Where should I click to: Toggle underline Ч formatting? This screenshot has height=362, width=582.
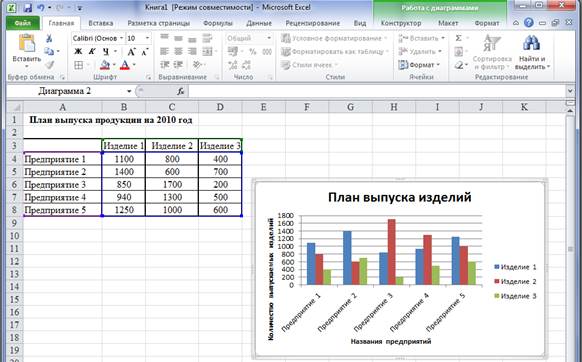[106, 52]
